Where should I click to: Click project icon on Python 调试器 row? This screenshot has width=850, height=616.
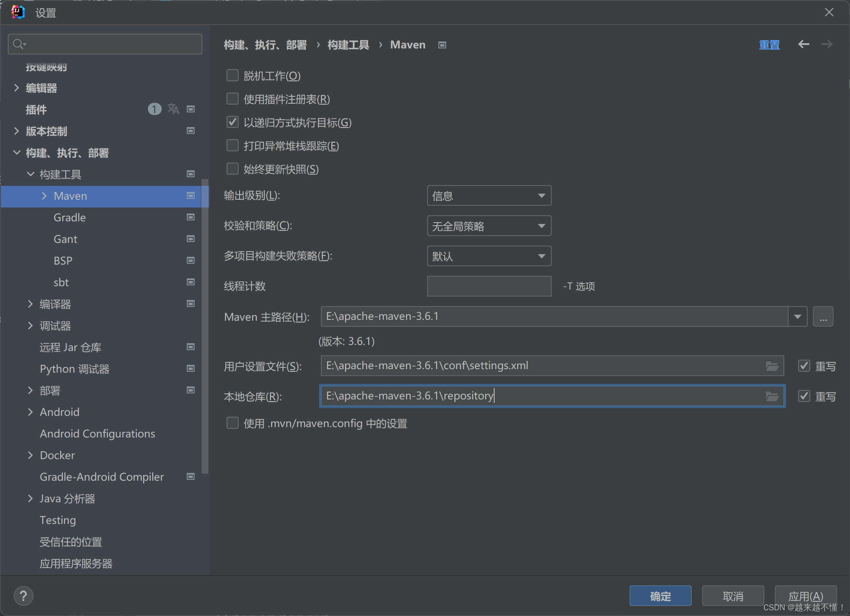pyautogui.click(x=190, y=368)
